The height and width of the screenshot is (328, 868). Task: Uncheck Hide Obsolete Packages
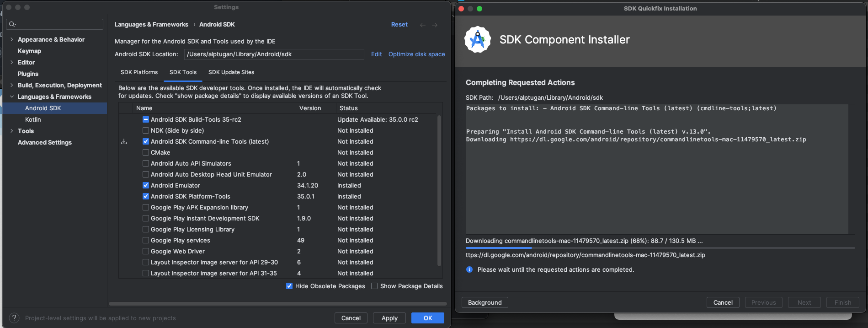(289, 286)
